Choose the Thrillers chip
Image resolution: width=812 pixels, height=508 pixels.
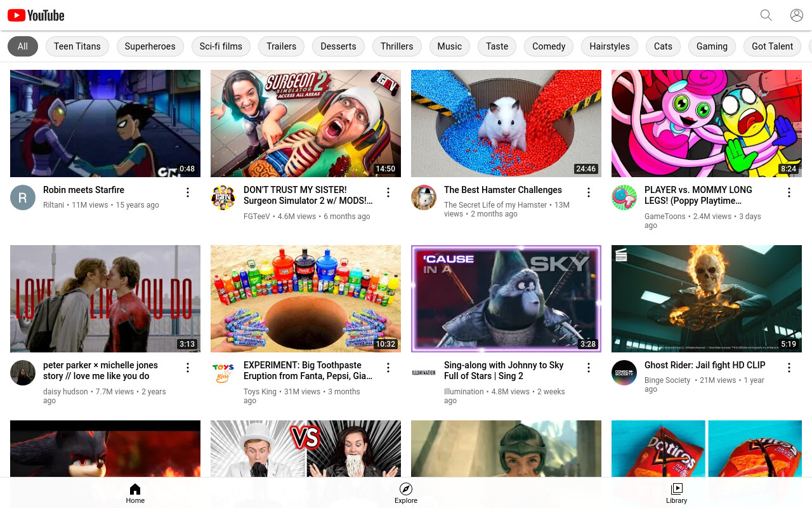pos(397,46)
